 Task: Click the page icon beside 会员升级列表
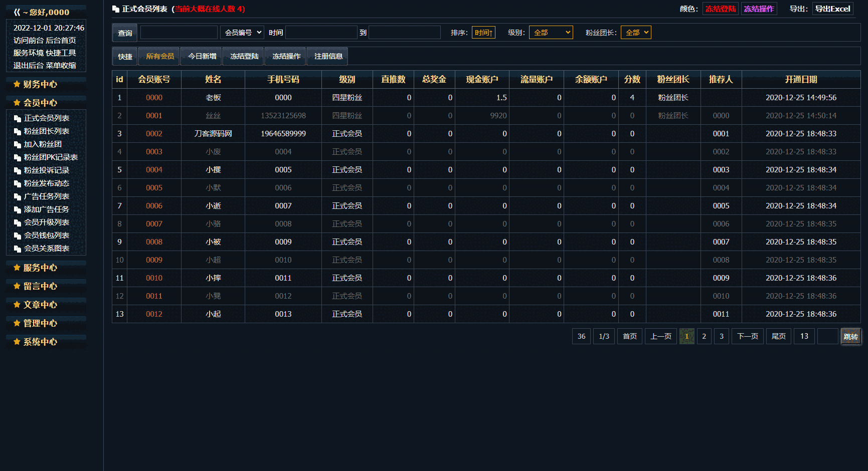pyautogui.click(x=18, y=223)
